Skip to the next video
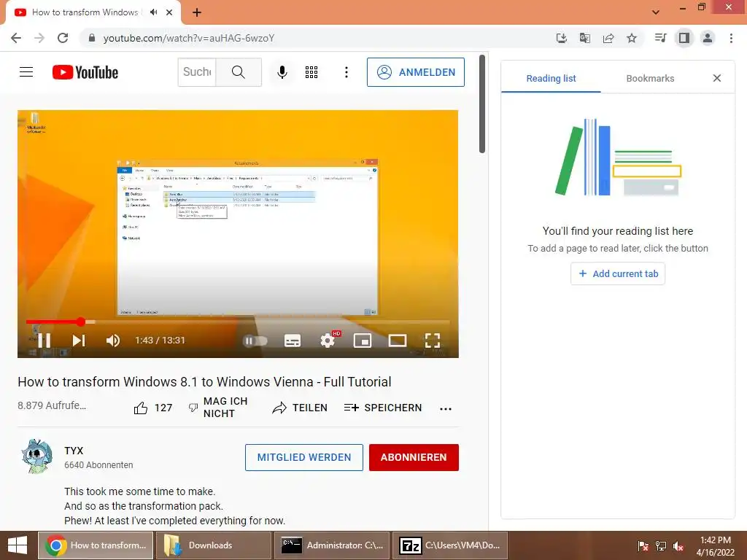The image size is (747, 560). (79, 341)
